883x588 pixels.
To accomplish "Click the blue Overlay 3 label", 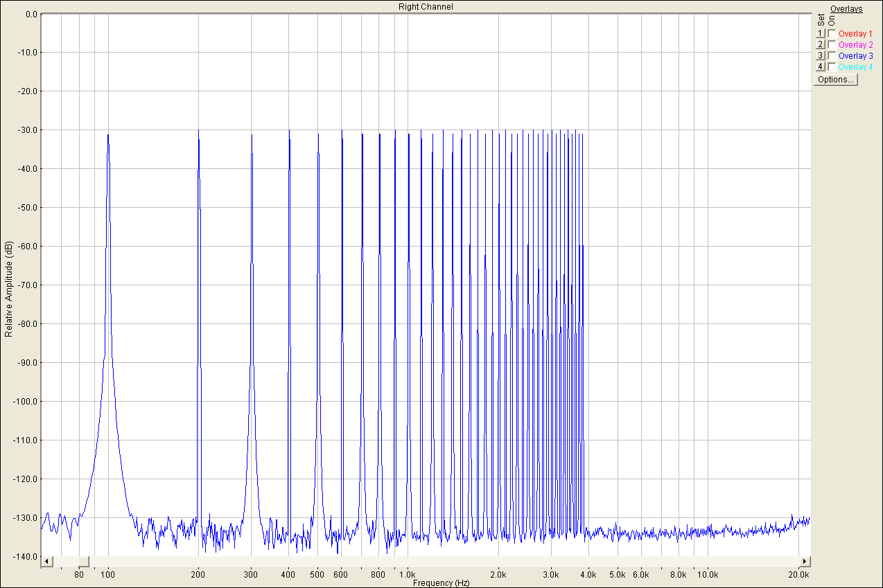I will (x=855, y=55).
